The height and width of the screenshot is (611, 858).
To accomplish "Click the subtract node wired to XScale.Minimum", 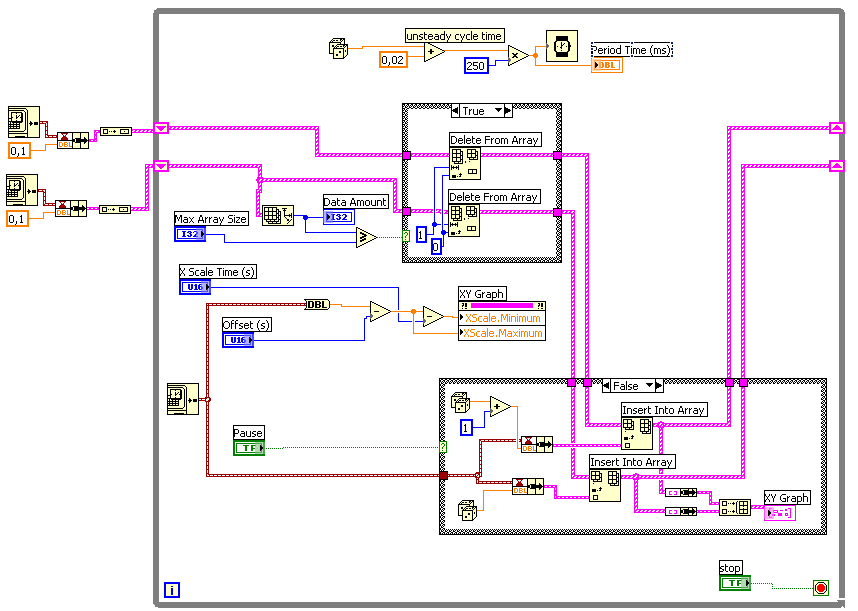I will [x=433, y=316].
